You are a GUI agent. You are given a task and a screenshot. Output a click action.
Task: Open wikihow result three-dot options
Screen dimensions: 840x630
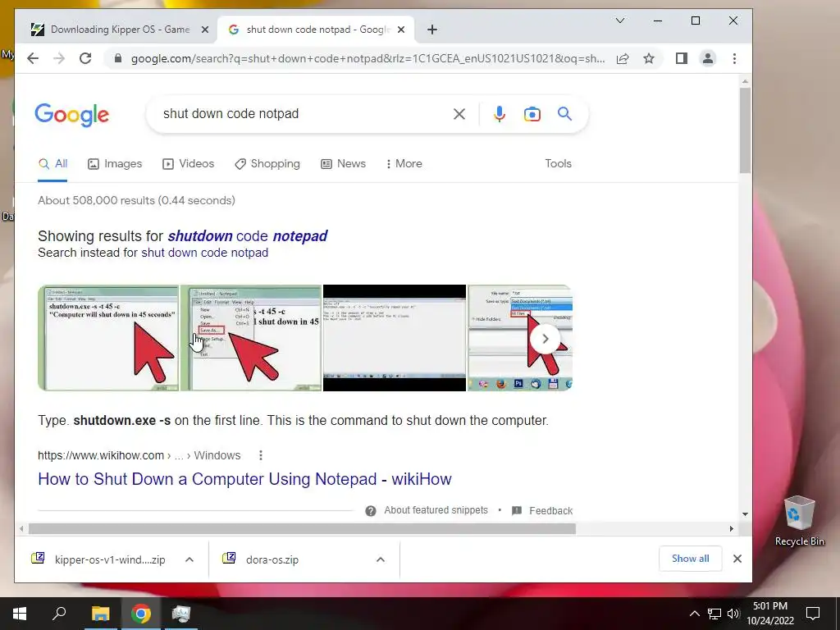point(260,456)
